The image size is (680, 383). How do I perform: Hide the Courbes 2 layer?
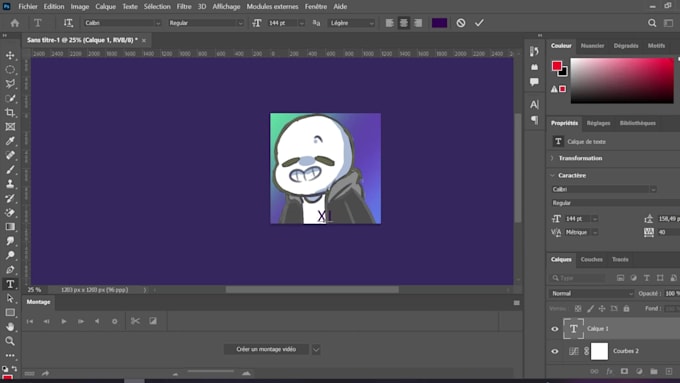pyautogui.click(x=555, y=351)
